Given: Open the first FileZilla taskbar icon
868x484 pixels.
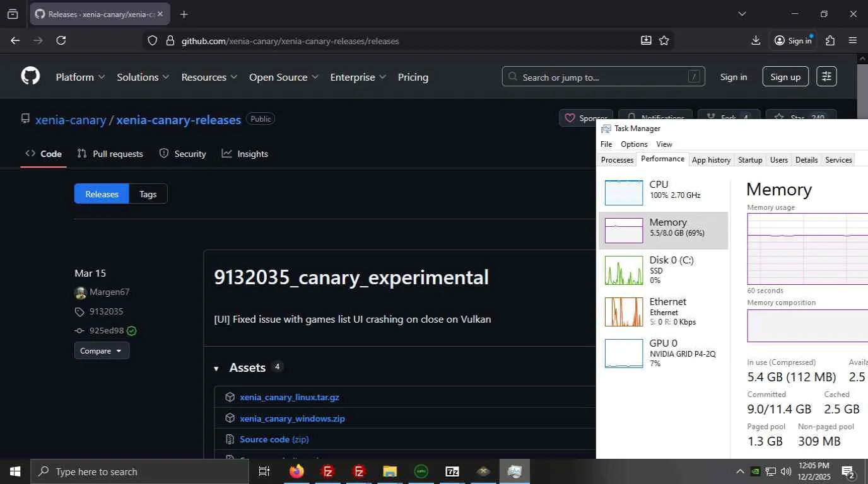Looking at the screenshot, I should click(328, 471).
